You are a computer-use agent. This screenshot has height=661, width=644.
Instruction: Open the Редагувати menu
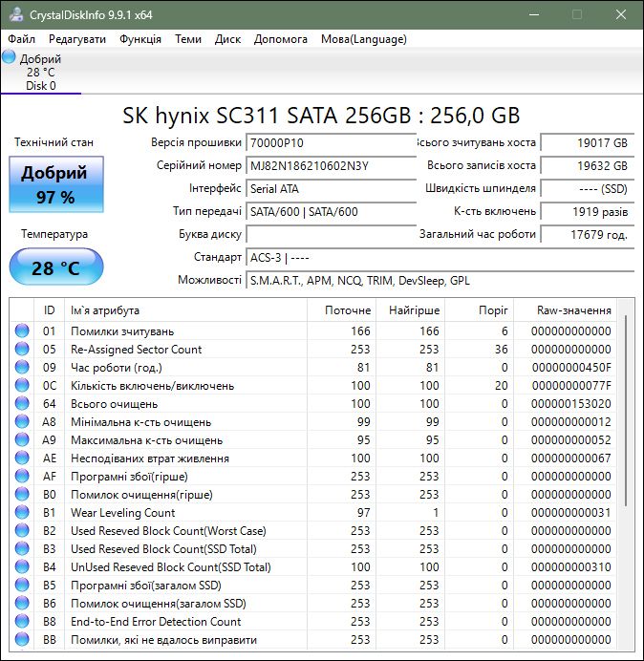coord(77,39)
